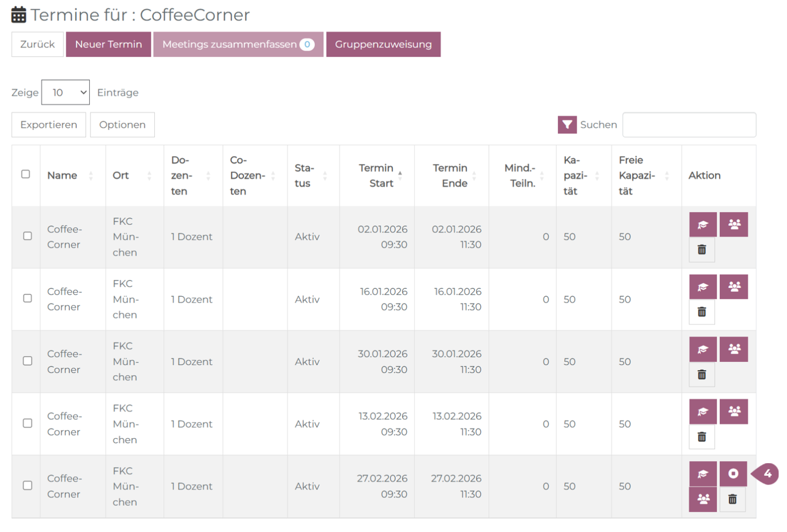Image resolution: width=787 pixels, height=532 pixels.
Task: Sort the table by Termin Start column
Action: [377, 176]
